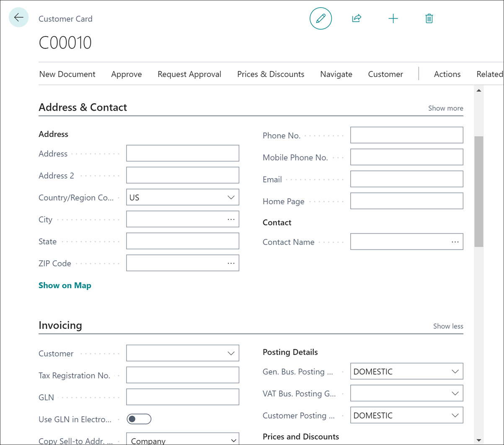The height and width of the screenshot is (445, 504).
Task: Delete customer using trash icon
Action: [429, 18]
